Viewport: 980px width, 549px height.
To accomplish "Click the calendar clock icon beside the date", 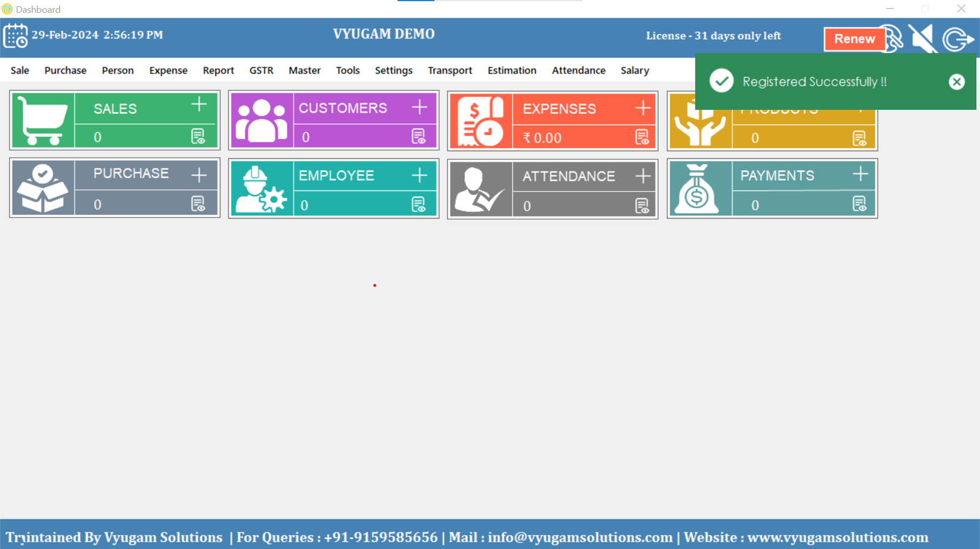I will point(15,36).
